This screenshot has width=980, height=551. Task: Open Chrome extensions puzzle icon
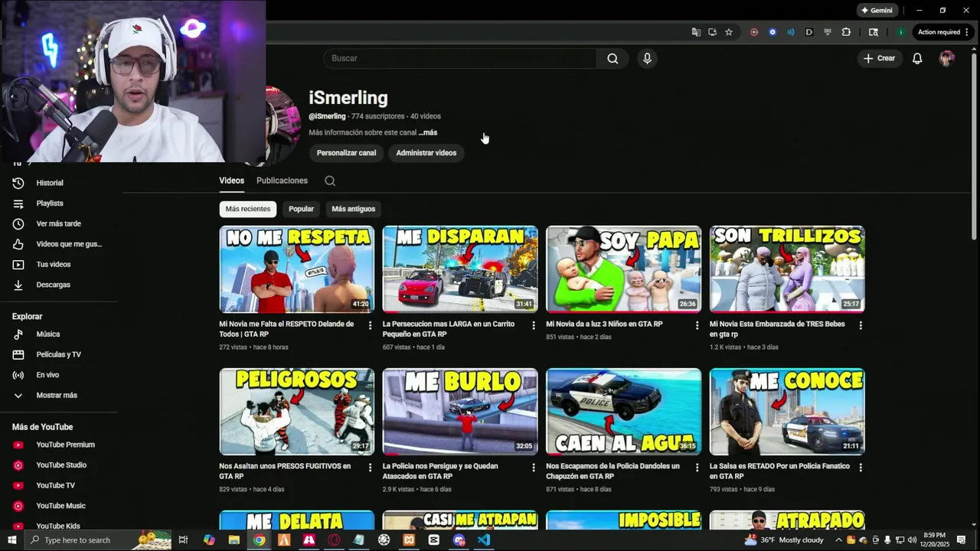846,32
